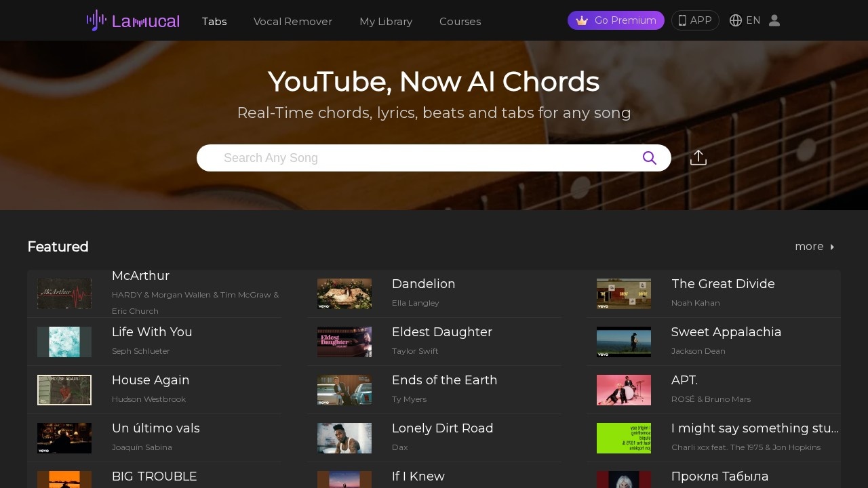Open Vocal Remover from navigation
Viewport: 868px width, 488px height.
[x=293, y=22]
